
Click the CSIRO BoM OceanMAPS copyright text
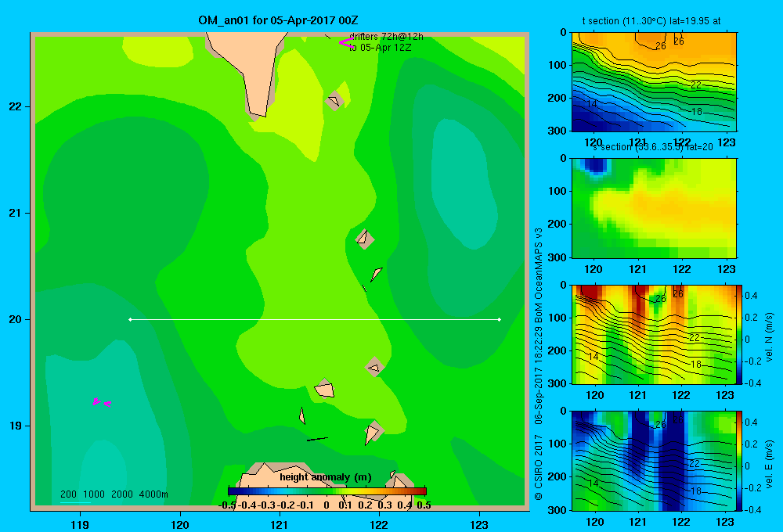(x=539, y=364)
